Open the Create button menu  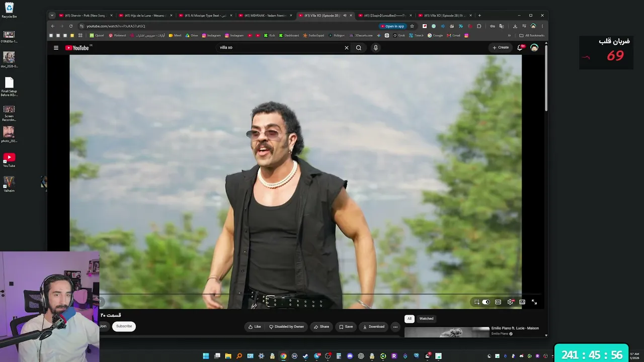click(501, 48)
